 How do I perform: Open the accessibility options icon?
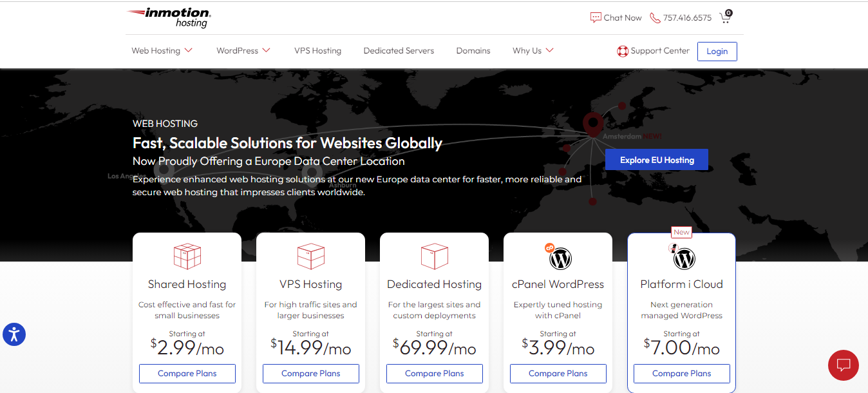click(14, 334)
